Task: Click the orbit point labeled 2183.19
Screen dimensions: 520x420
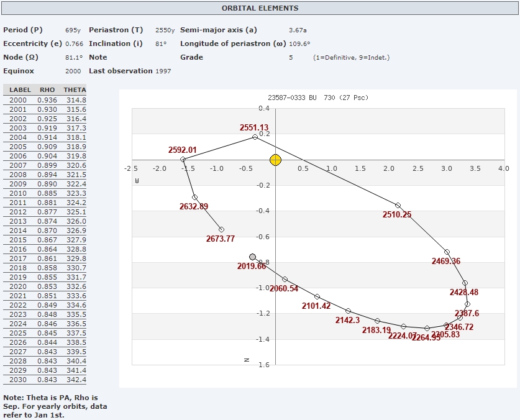Action: pyautogui.click(x=377, y=321)
